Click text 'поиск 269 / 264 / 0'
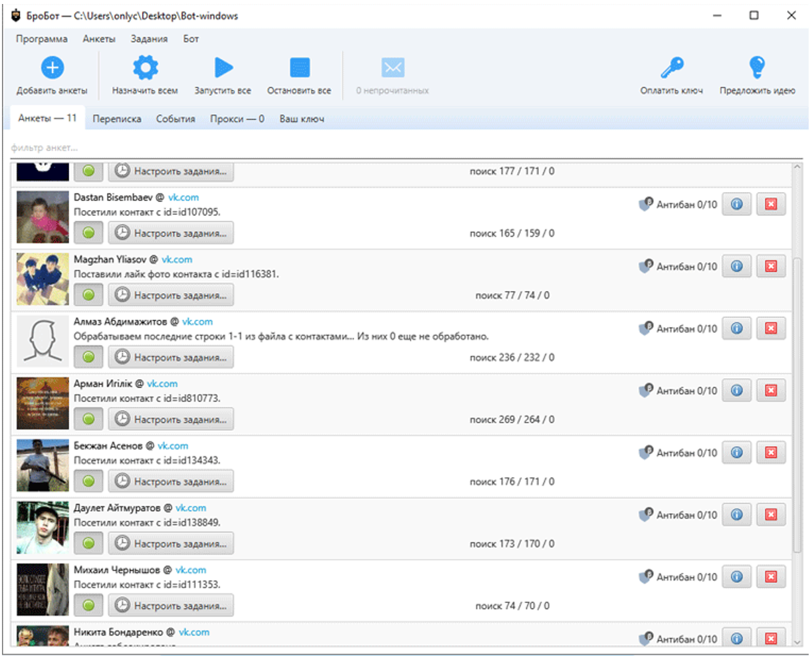Image resolution: width=812 pixels, height=658 pixels. pyautogui.click(x=512, y=419)
